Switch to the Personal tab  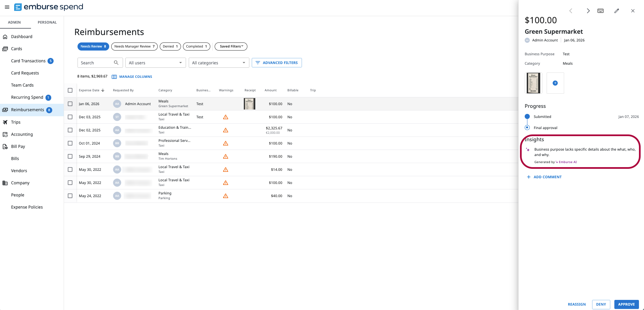coord(47,22)
